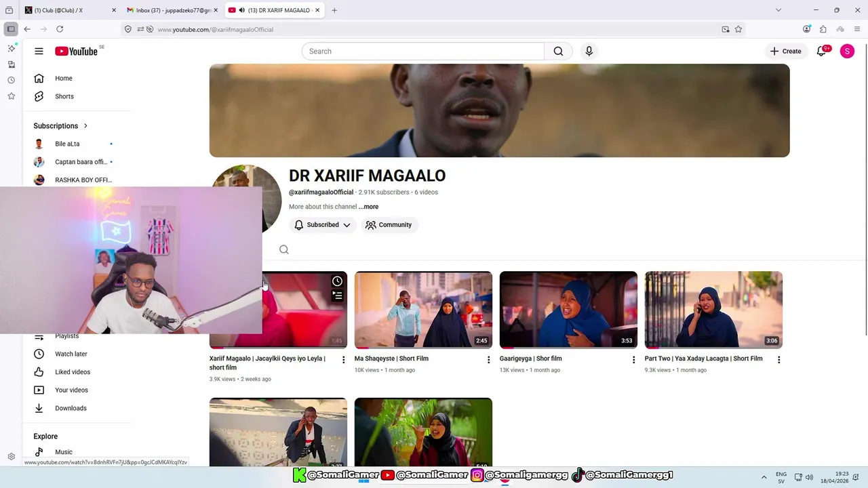This screenshot has width=868, height=488.
Task: Click the YouTube search input field
Action: (422, 52)
